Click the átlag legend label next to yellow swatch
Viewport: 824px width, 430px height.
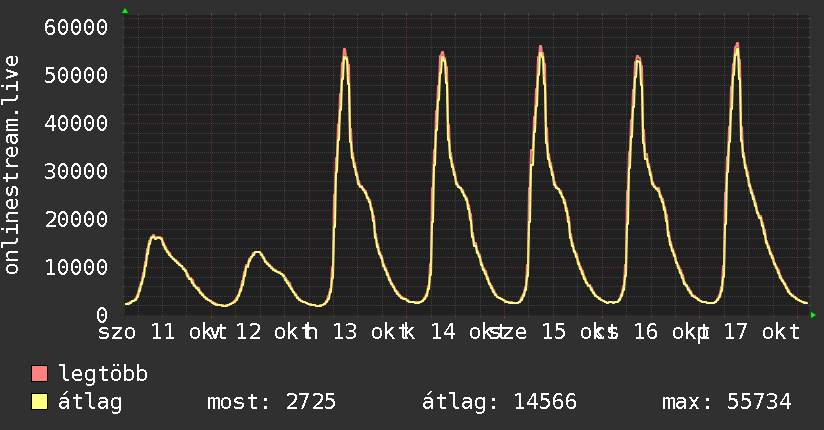click(90, 402)
